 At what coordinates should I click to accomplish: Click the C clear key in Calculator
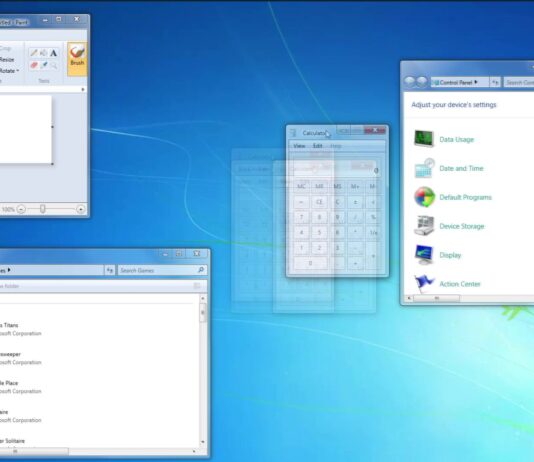[x=337, y=202]
